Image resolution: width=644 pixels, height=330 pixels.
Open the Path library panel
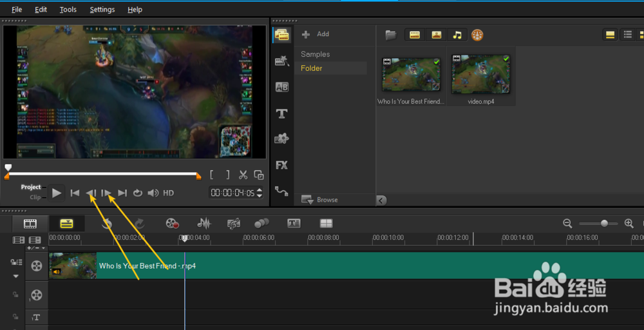click(282, 191)
